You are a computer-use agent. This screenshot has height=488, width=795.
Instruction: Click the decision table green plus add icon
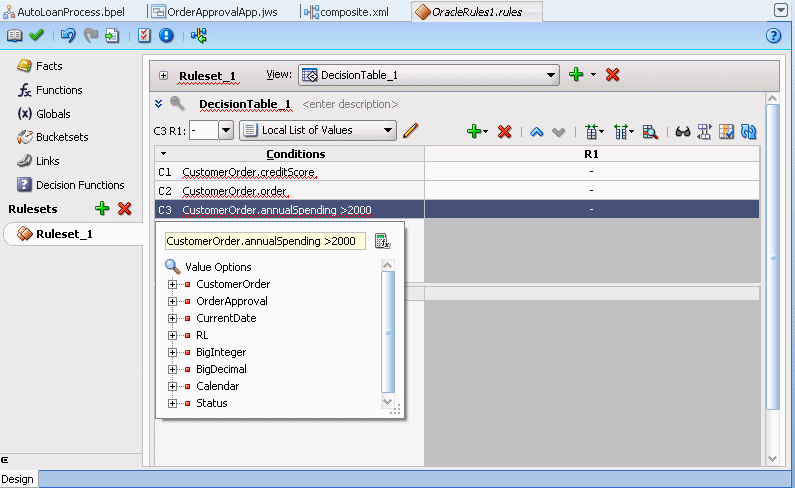click(474, 131)
